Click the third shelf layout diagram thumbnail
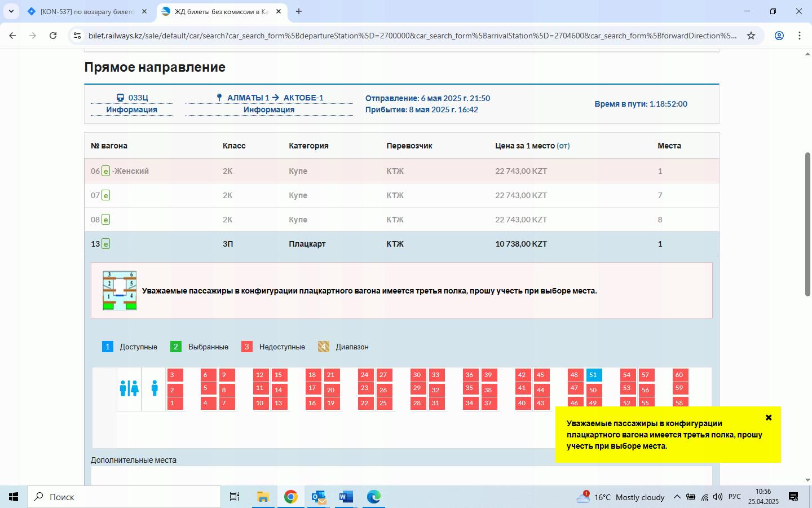The height and width of the screenshot is (508, 812). [120, 291]
